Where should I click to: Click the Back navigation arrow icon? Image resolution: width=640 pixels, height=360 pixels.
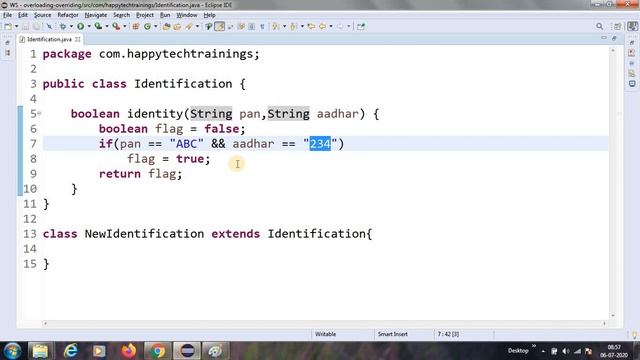pyautogui.click(x=322, y=27)
